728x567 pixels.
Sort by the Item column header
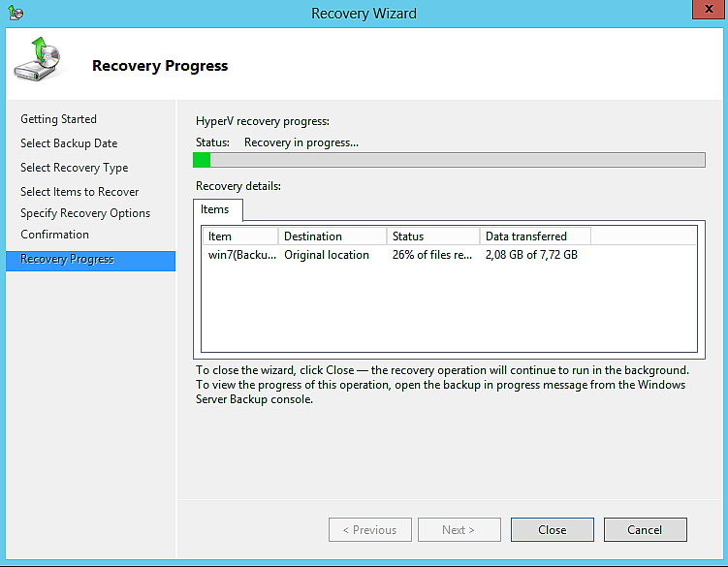[240, 236]
